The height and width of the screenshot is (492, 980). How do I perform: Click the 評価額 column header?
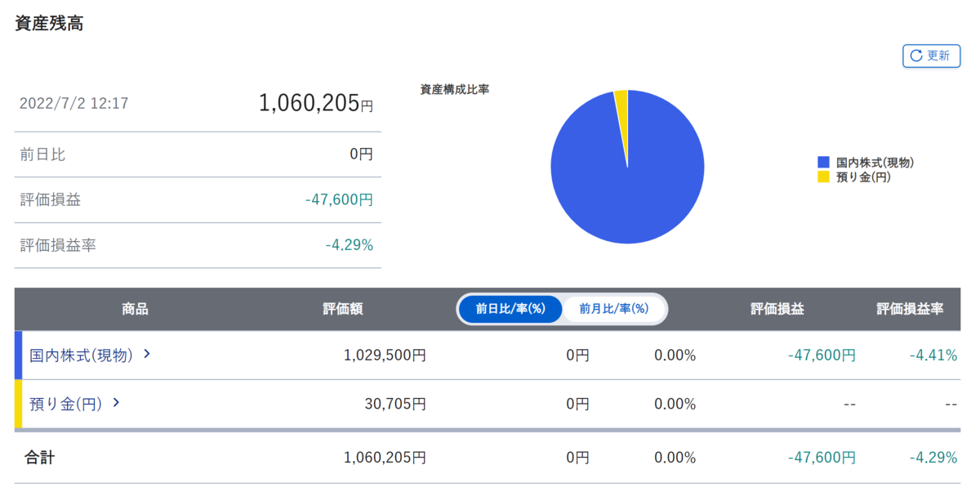pos(343,309)
